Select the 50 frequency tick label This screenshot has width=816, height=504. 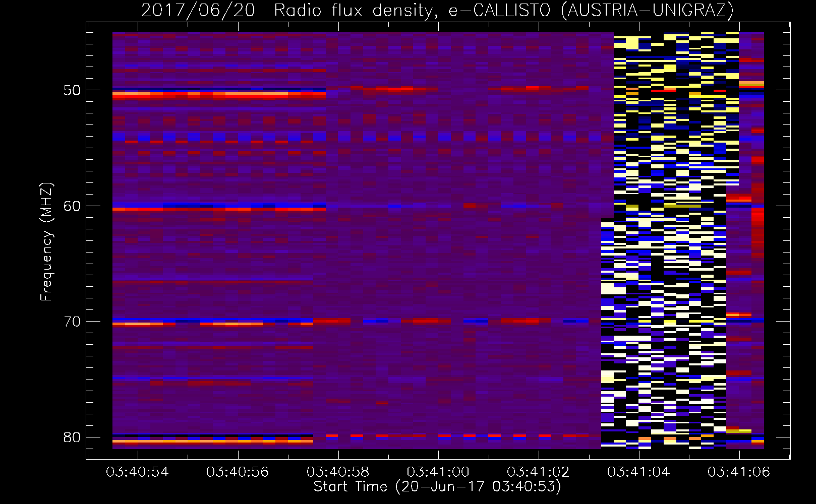click(72, 91)
